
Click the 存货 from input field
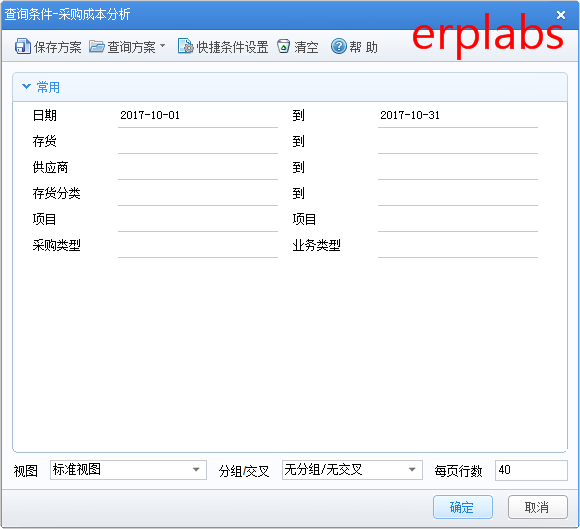coord(198,142)
